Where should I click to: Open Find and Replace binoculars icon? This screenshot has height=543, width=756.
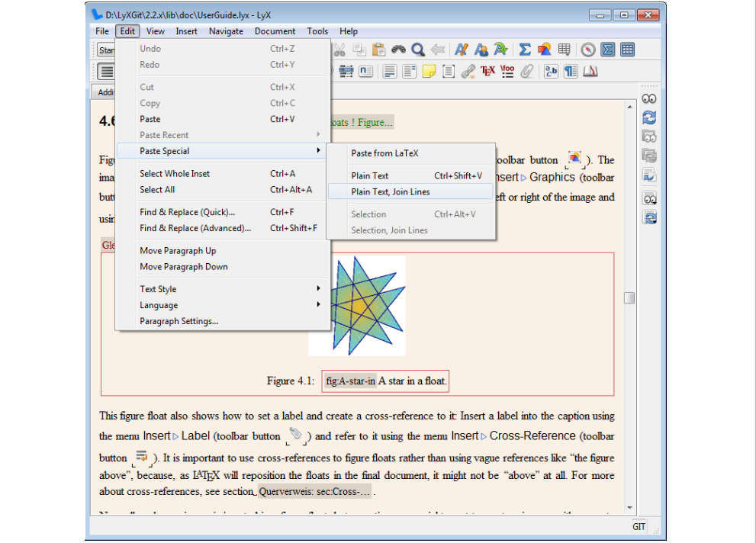(398, 50)
